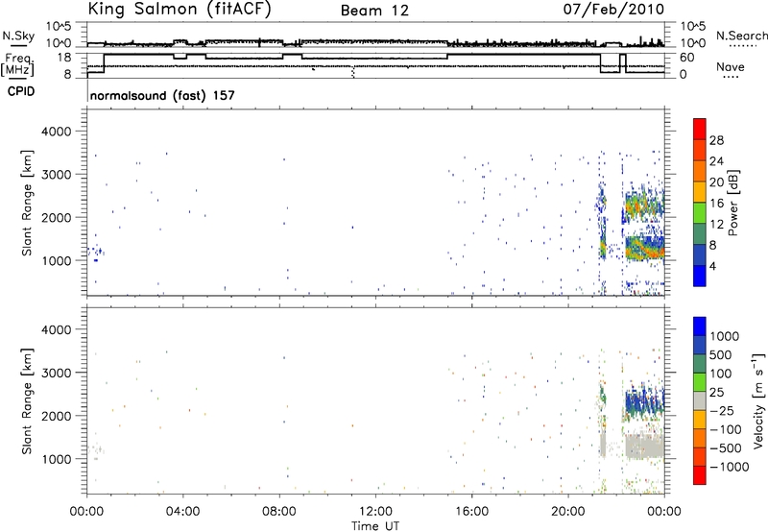Viewport: 768px width, 532px height.
Task: Click 'normalsound (fast) 157' text
Action: pyautogui.click(x=162, y=95)
